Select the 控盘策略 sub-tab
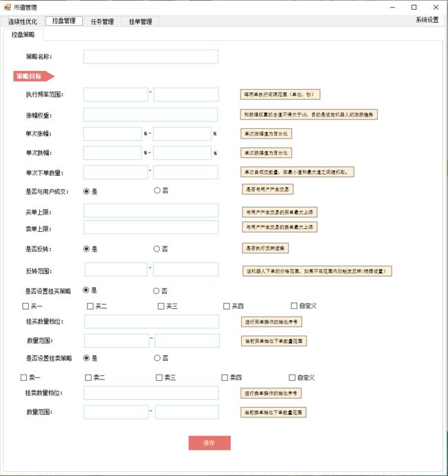Viewport: 448px width, 476px height. (23, 34)
